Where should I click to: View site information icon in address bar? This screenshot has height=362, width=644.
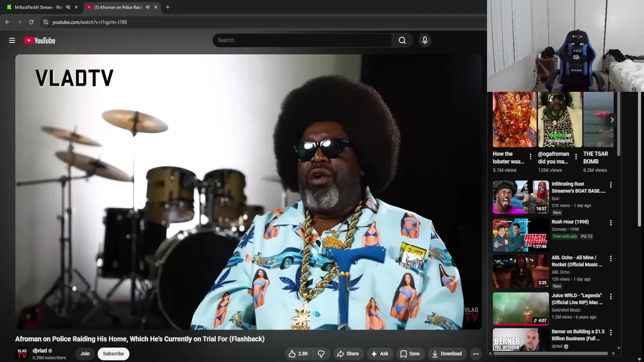pos(45,22)
